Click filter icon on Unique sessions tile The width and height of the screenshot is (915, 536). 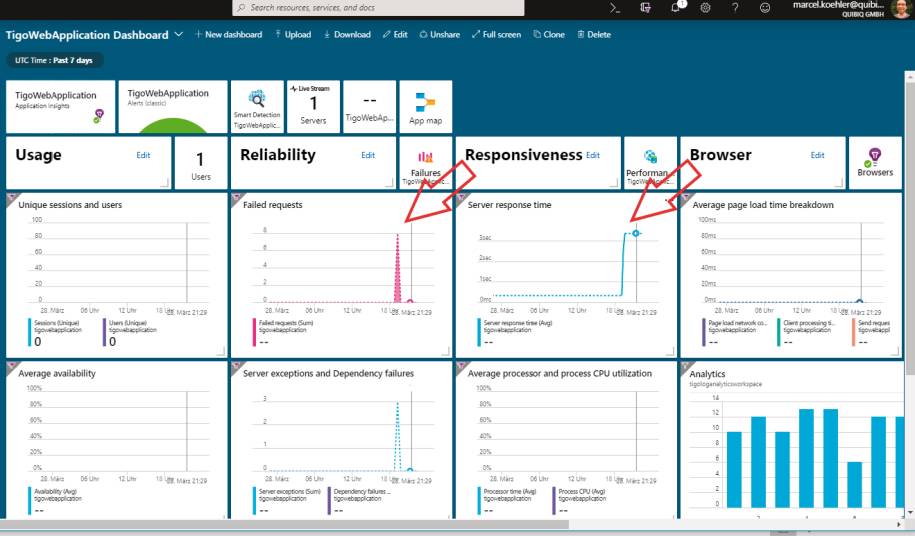click(13, 198)
